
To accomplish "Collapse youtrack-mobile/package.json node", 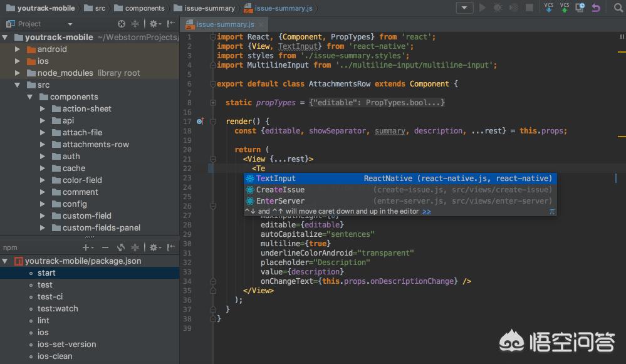I will click(x=5, y=261).
